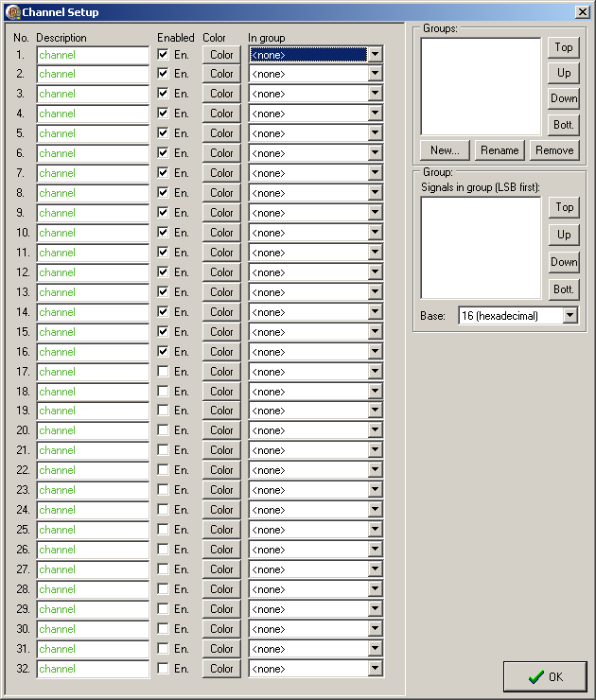
Task: Click inside the Signals in group list box
Action: point(481,248)
